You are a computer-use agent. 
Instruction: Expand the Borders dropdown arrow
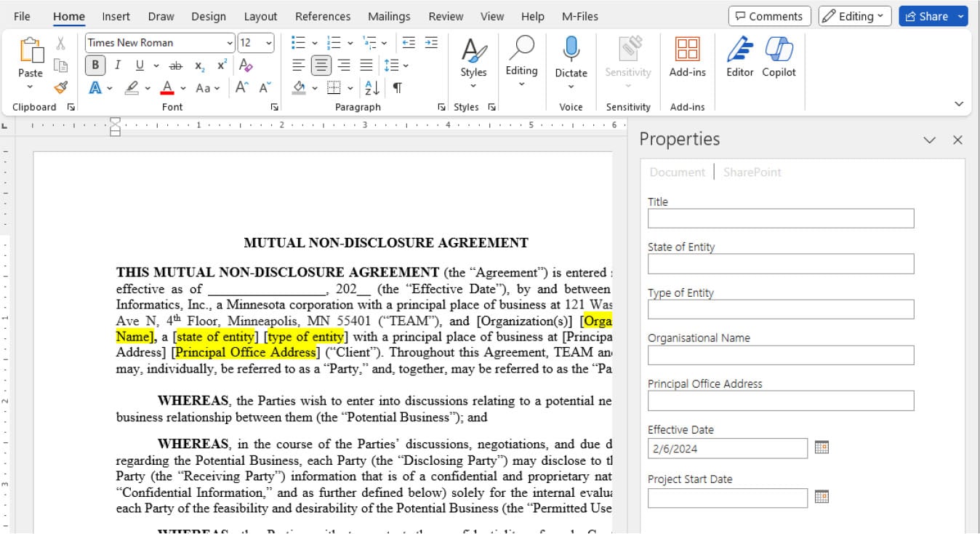350,88
